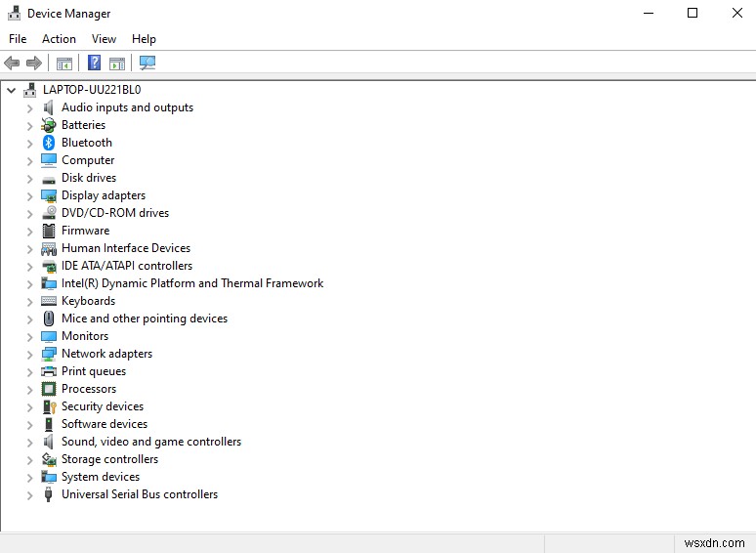756x553 pixels.
Task: Select the Computer tree row label
Action: coord(88,160)
